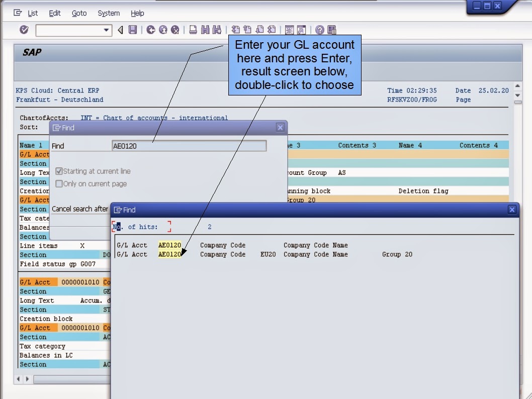Open the Help menu
532x399 pixels.
137,13
